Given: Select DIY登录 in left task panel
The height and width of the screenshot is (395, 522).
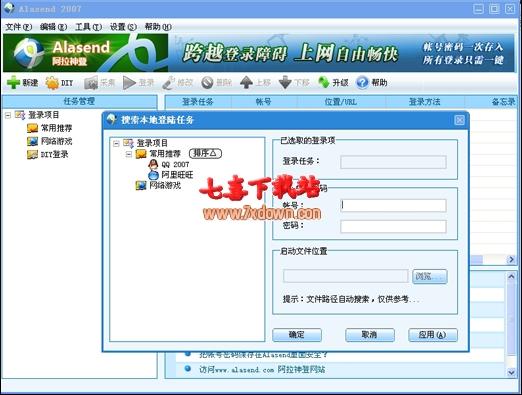Looking at the screenshot, I should (47, 154).
